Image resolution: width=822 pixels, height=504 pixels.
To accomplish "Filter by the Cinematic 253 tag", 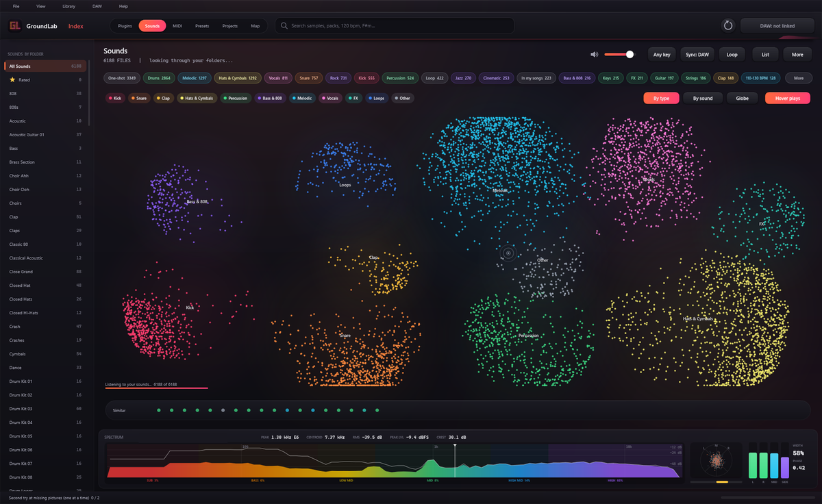I will 497,78.
